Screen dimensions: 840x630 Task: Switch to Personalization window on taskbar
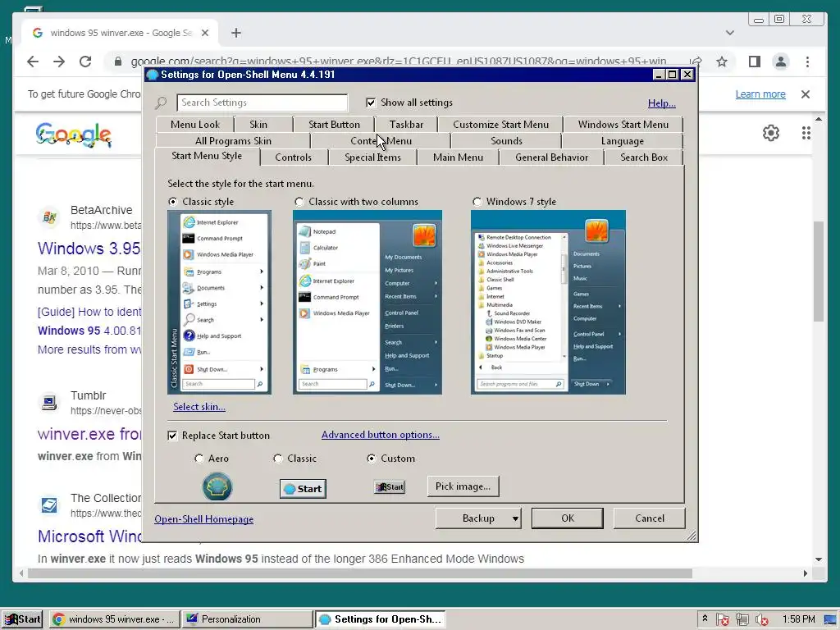pyautogui.click(x=246, y=619)
